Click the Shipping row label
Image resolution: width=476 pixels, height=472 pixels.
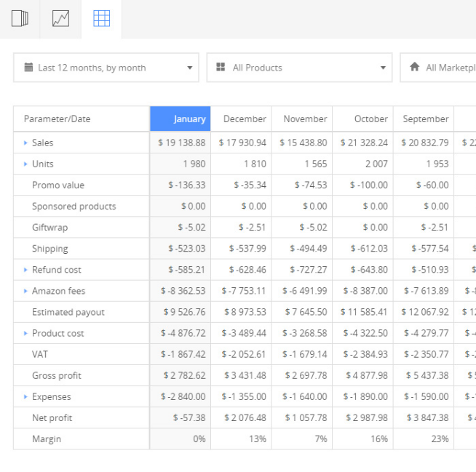[x=50, y=249]
